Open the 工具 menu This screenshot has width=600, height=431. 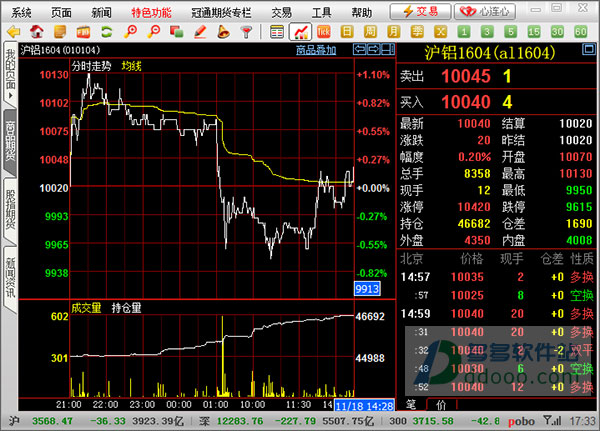click(321, 13)
